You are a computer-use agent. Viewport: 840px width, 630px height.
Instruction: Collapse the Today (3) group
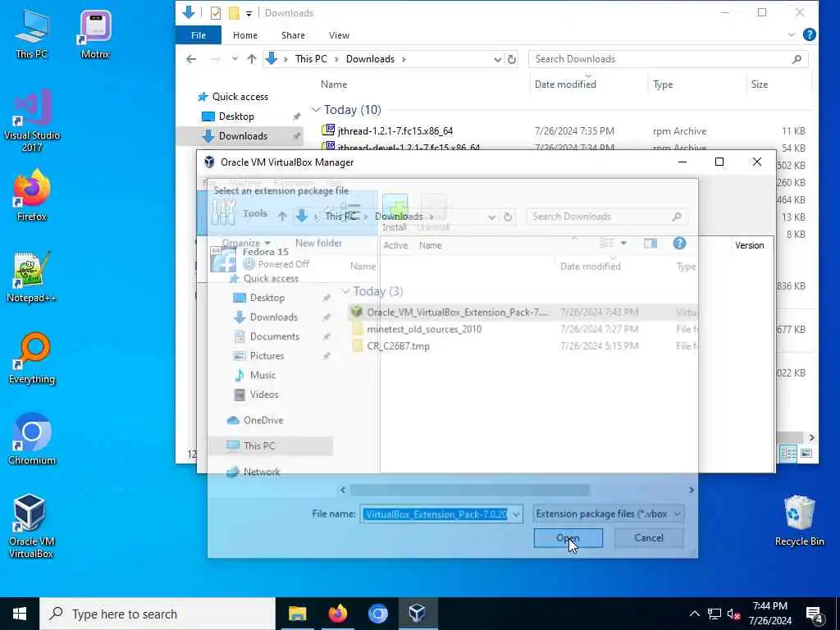pos(345,291)
